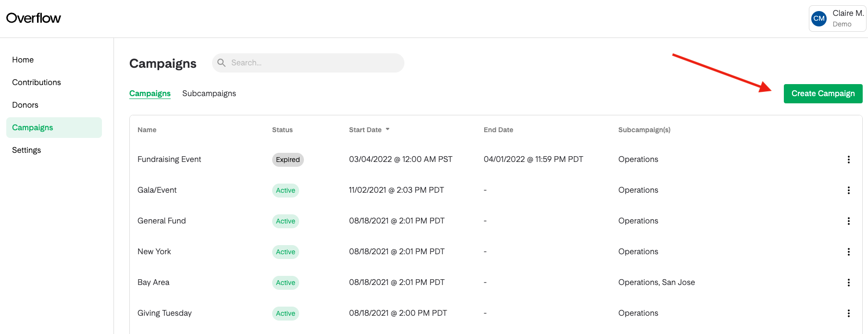Click the Active badge for Giving Tuesday

click(x=286, y=313)
